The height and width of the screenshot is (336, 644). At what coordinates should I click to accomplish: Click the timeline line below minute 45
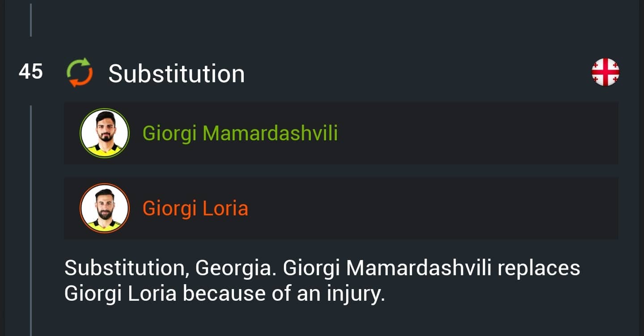pos(30,179)
